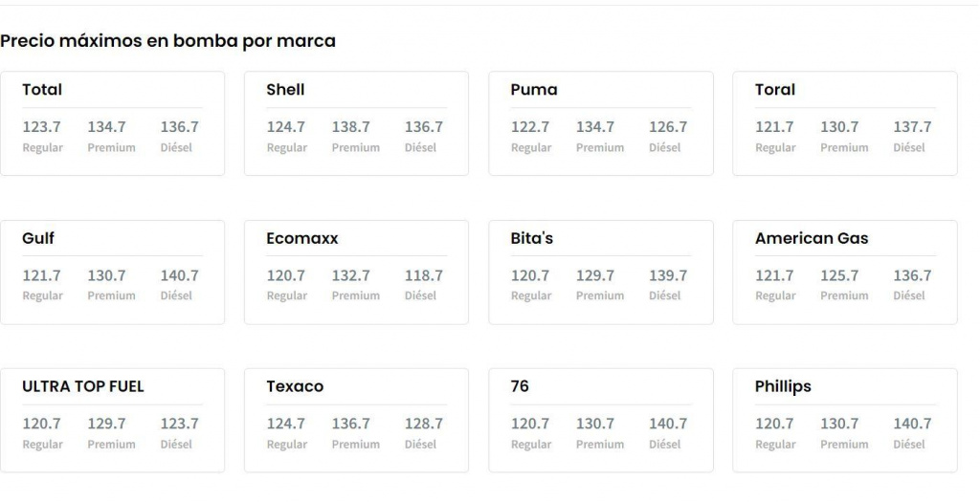Select Texaco's Diésel price 128.7
The height and width of the screenshot is (502, 980).
pyautogui.click(x=424, y=424)
